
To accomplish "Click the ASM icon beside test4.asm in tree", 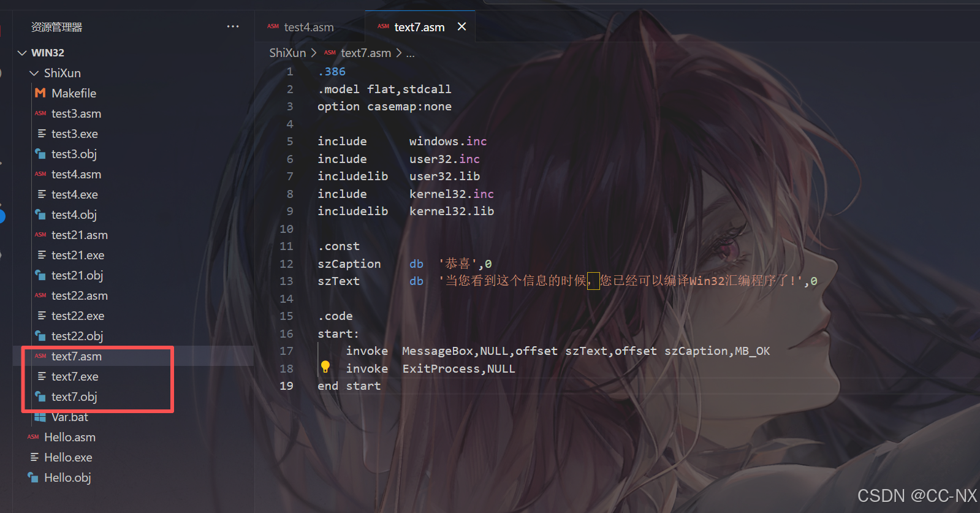I will tap(40, 174).
